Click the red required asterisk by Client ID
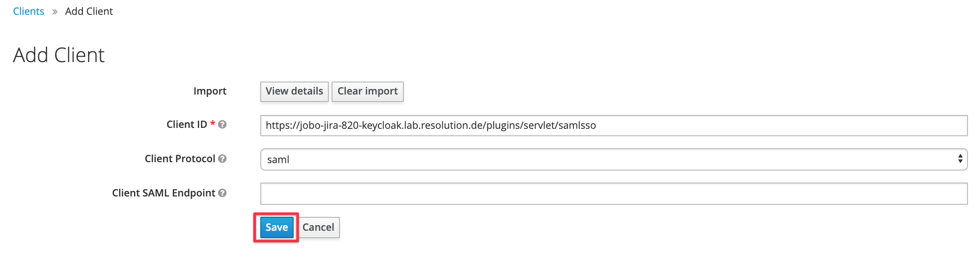Image resolution: width=980 pixels, height=253 pixels. (213, 124)
